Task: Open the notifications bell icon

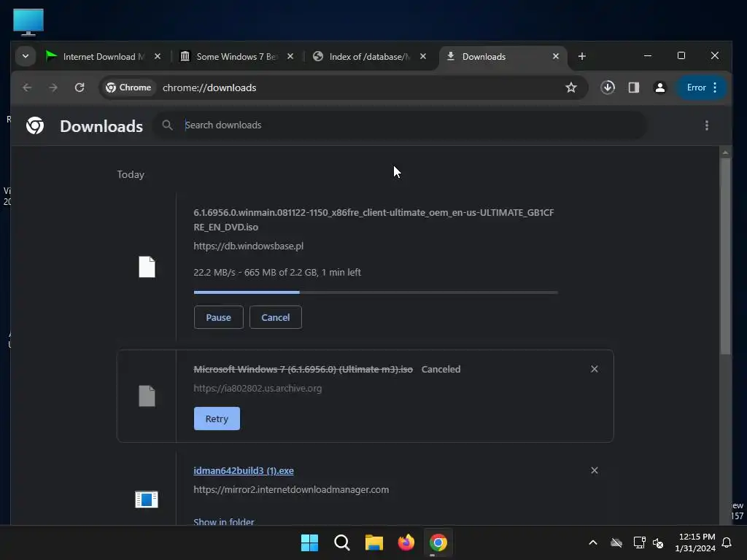Action: click(727, 542)
